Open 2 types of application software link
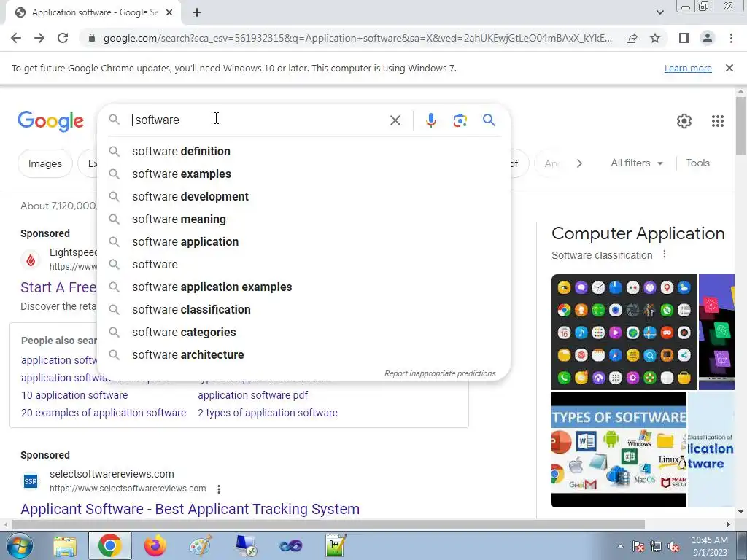Screen dimensions: 747x560 267,413
